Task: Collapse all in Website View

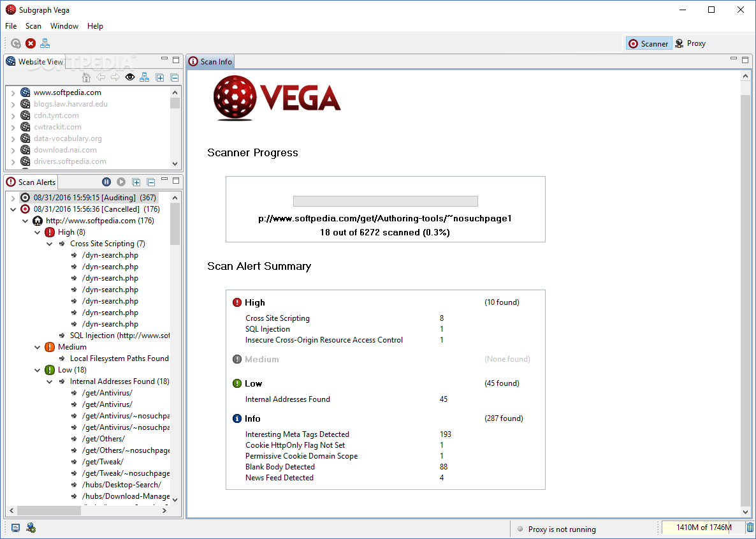Action: click(175, 78)
